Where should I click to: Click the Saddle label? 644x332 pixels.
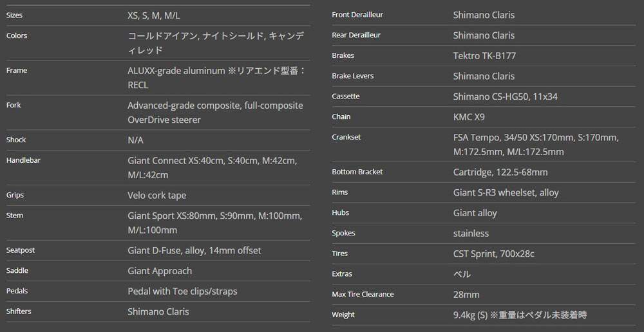click(17, 270)
